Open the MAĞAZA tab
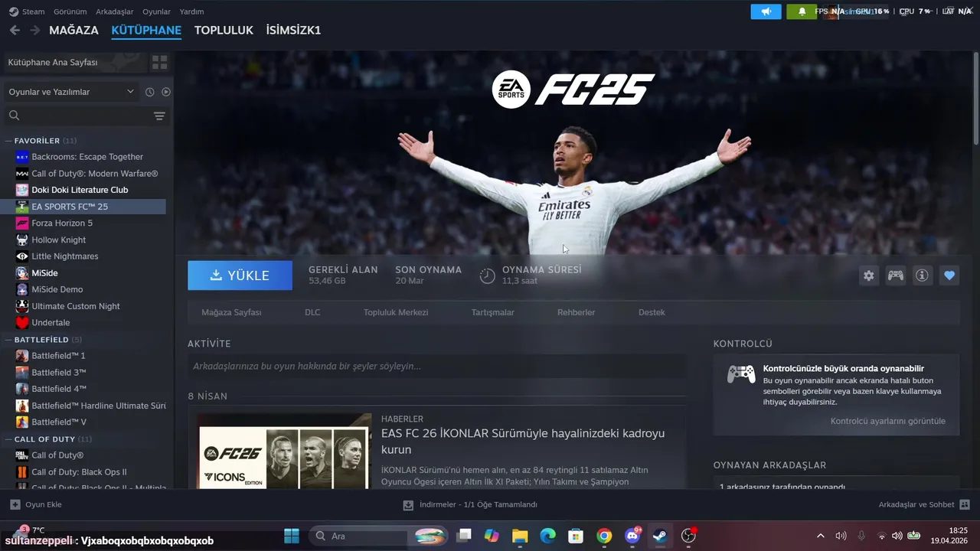This screenshot has height=551, width=980. (x=73, y=30)
